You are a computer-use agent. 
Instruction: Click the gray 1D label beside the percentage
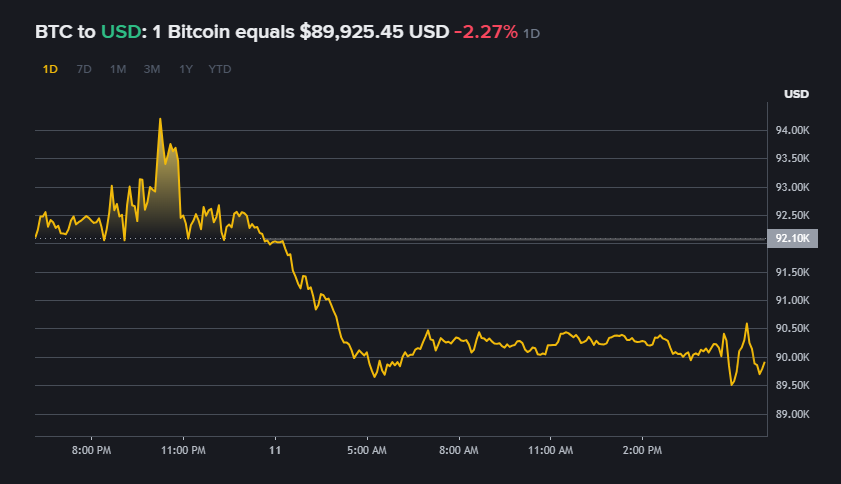pos(532,34)
